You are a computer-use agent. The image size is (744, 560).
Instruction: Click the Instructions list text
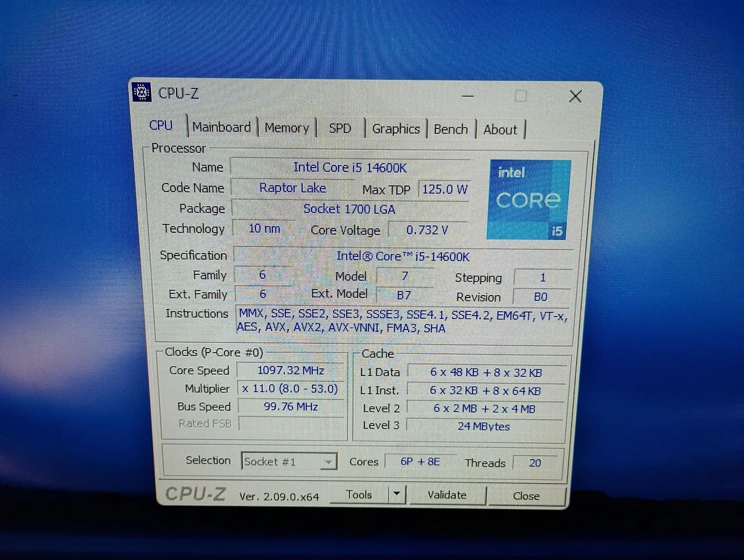click(402, 321)
